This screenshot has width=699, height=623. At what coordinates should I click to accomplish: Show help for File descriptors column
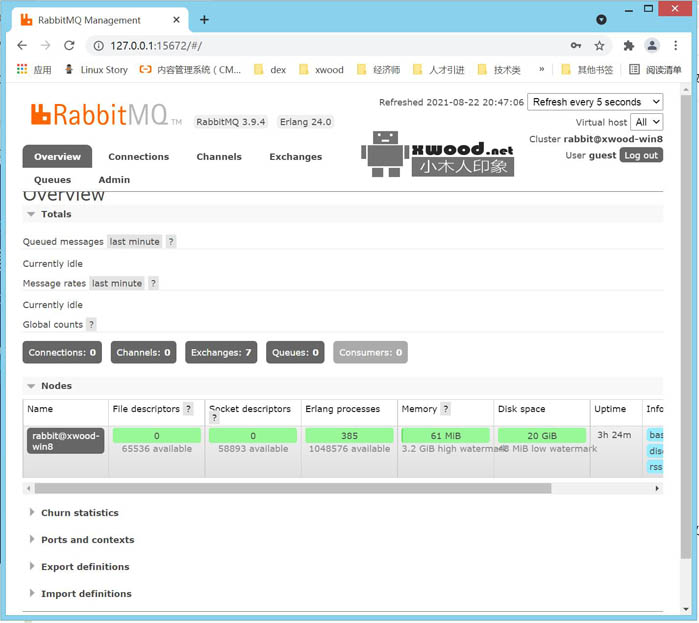(x=189, y=409)
